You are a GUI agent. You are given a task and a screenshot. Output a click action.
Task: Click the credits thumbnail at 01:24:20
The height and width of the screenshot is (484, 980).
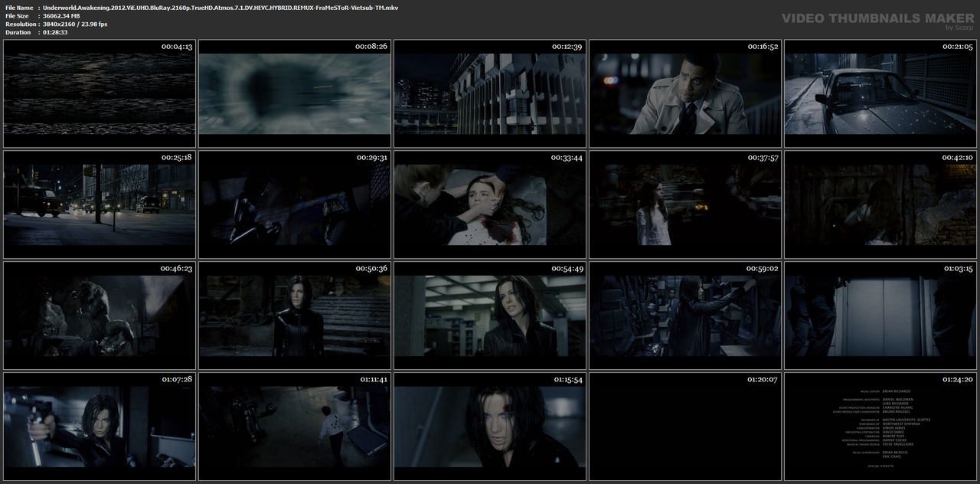(880, 427)
